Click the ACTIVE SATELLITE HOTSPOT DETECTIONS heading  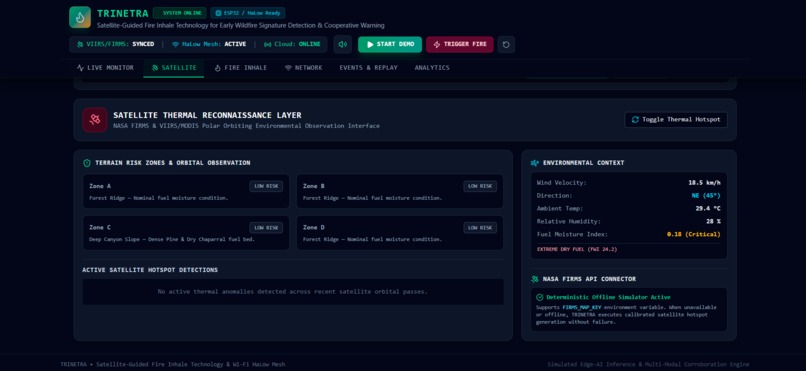tap(150, 270)
